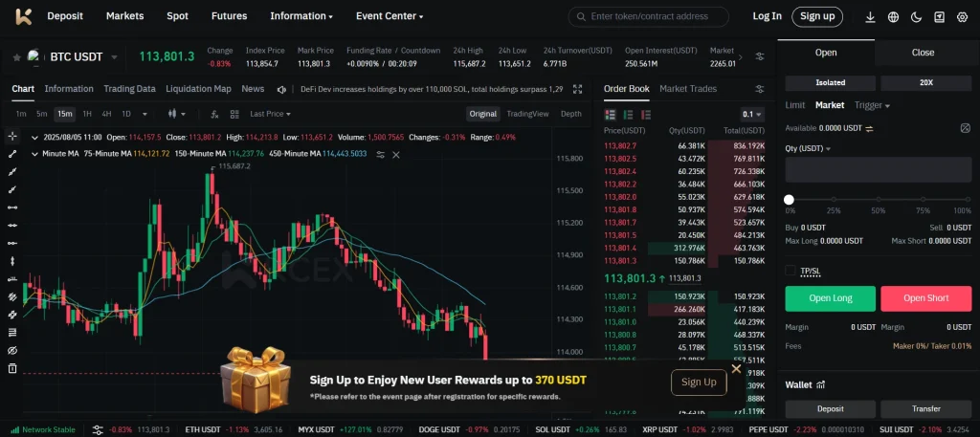Hide drawings with the eye-slash icon
Image resolution: width=980 pixels, height=437 pixels.
tap(12, 351)
